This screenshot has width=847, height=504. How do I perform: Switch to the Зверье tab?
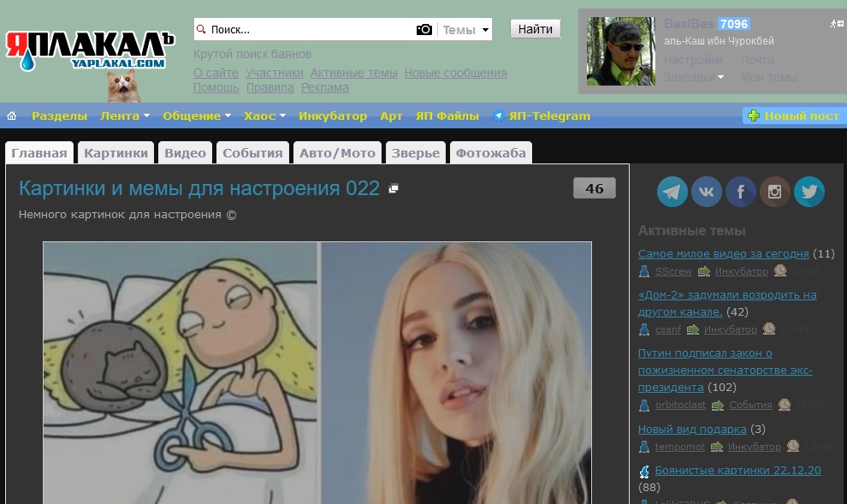point(416,153)
